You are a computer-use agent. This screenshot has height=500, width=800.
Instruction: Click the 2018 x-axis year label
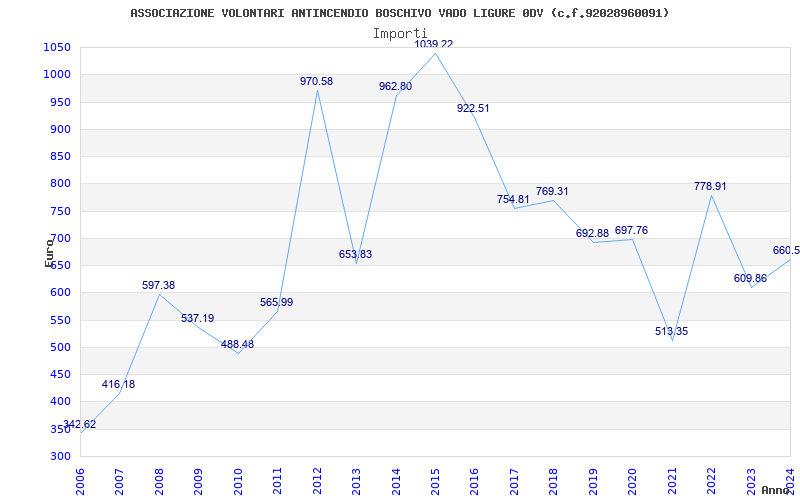tap(554, 481)
